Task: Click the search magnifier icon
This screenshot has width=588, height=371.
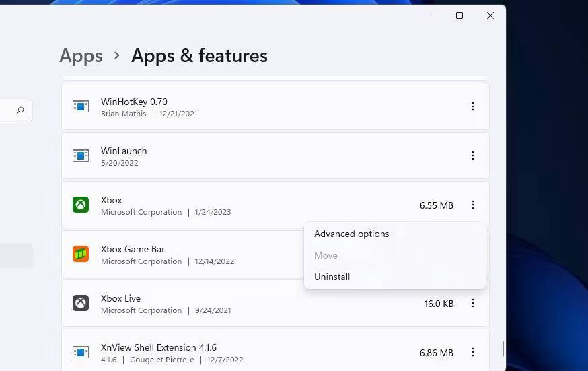Action: click(x=20, y=110)
